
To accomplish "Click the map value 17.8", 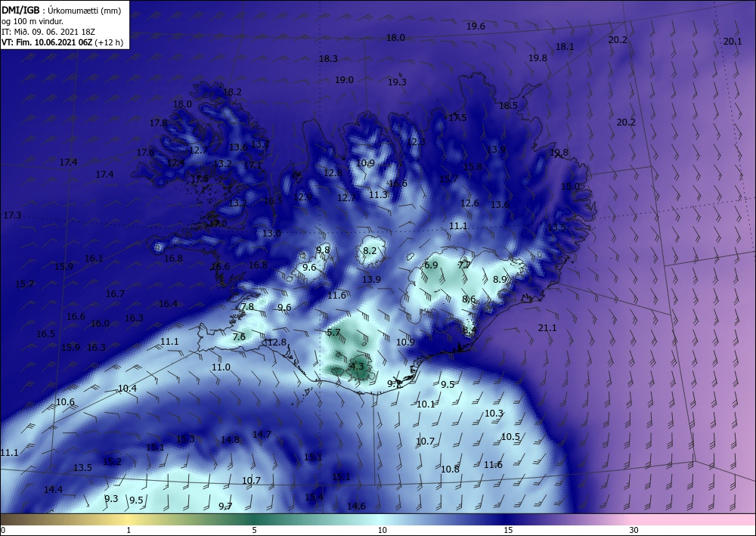I will click(158, 123).
